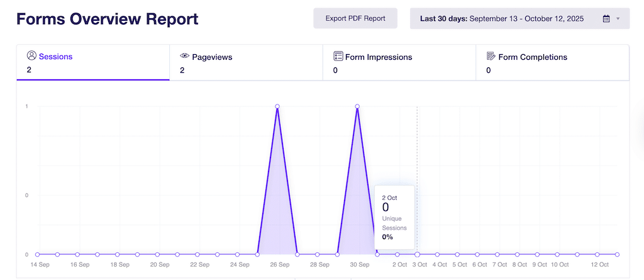This screenshot has width=644, height=280.
Task: Click the Form Completions pencil icon
Action: point(491,56)
